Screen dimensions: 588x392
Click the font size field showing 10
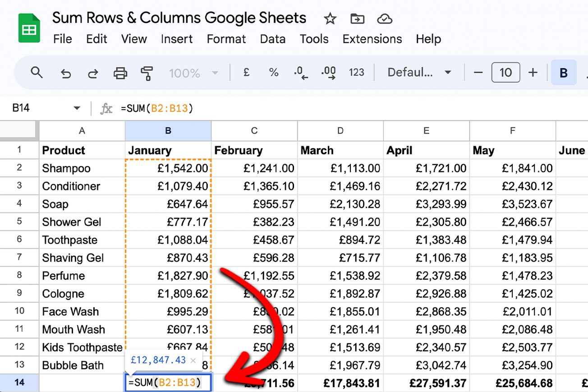[505, 72]
